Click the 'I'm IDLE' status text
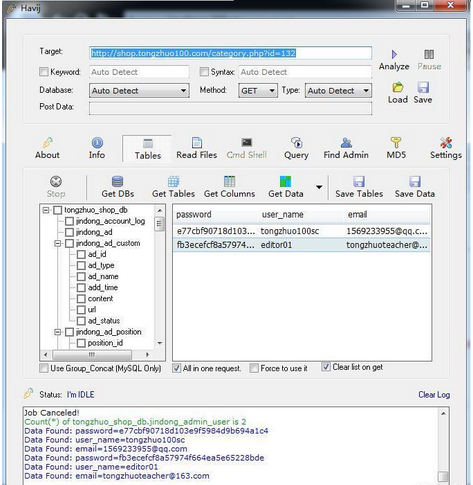 click(80, 395)
